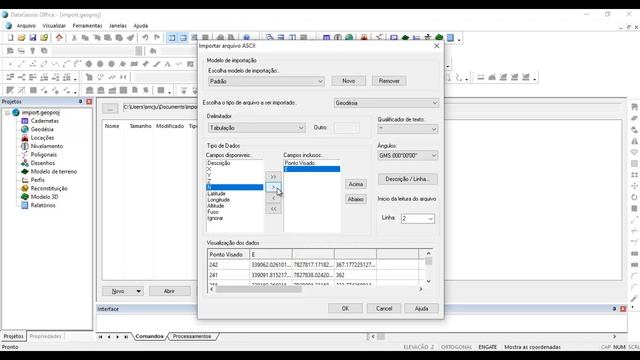Image resolution: width=640 pixels, height=360 pixels.
Task: Confirm the import with OK
Action: pos(345,309)
